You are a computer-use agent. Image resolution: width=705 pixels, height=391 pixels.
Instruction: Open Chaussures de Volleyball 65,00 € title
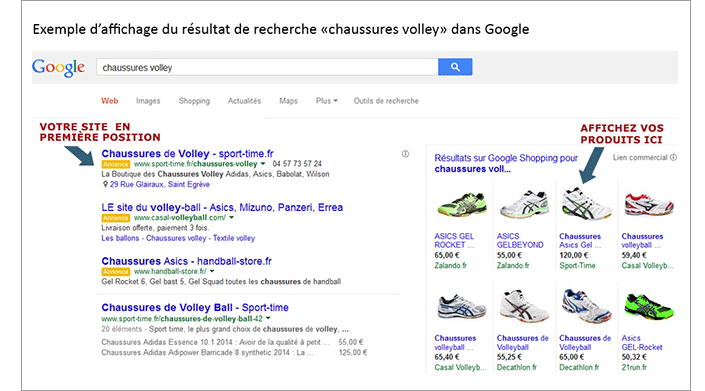[585, 342]
